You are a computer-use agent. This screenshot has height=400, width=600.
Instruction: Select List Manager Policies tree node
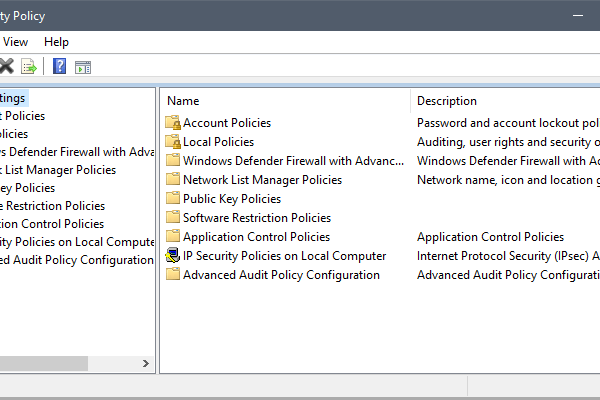58,170
